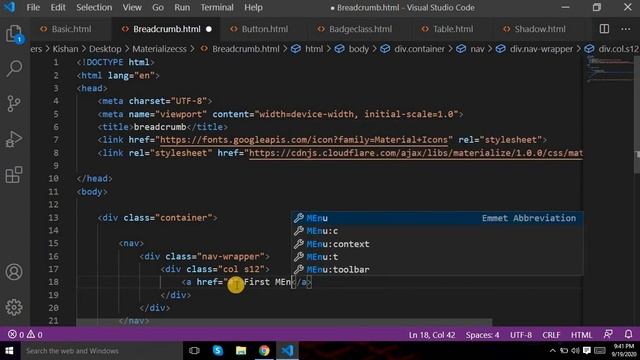Click the Search the web and Windows box

click(x=101, y=351)
